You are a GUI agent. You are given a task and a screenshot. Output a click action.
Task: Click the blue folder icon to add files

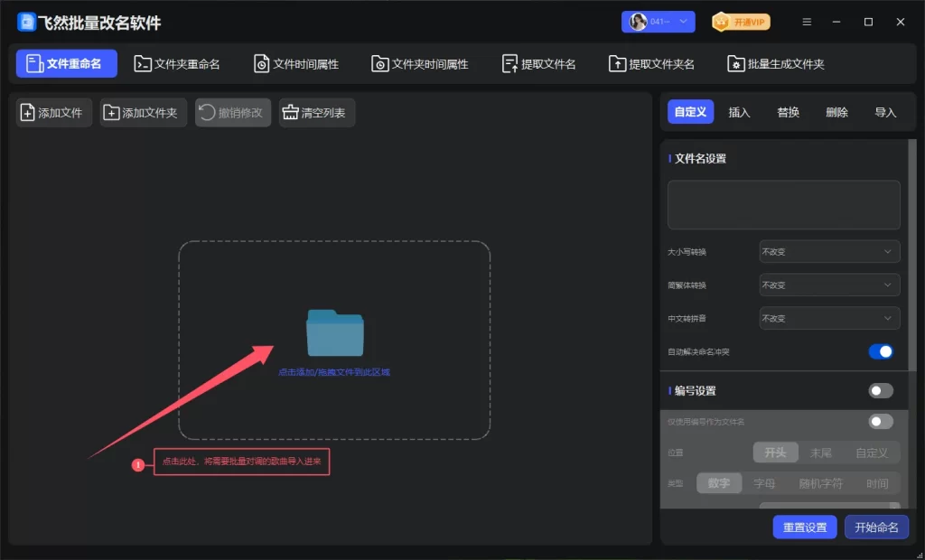point(334,332)
